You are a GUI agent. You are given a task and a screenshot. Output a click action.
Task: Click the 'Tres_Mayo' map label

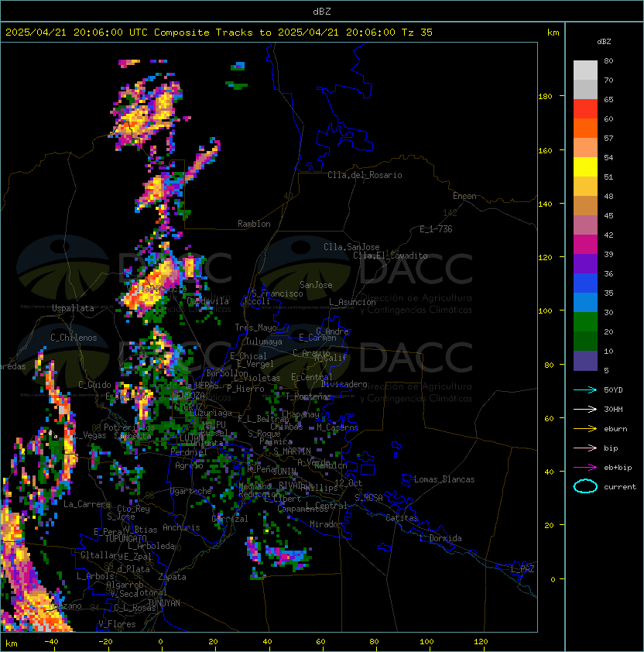tap(255, 328)
